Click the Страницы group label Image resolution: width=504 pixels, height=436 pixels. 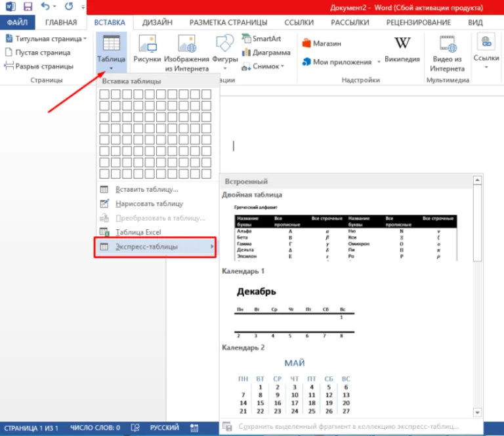(47, 80)
